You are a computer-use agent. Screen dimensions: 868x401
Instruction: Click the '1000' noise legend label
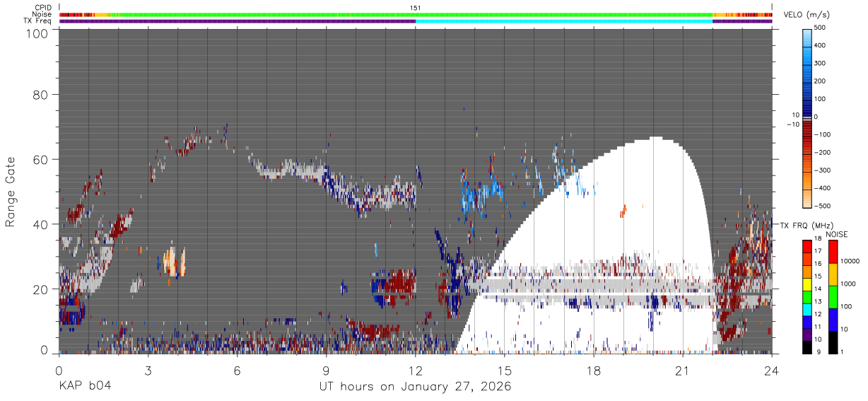[849, 284]
